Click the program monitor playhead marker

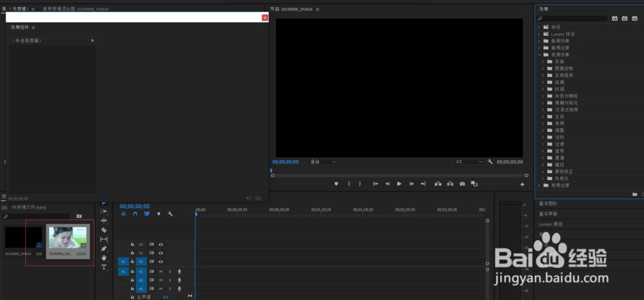click(271, 171)
